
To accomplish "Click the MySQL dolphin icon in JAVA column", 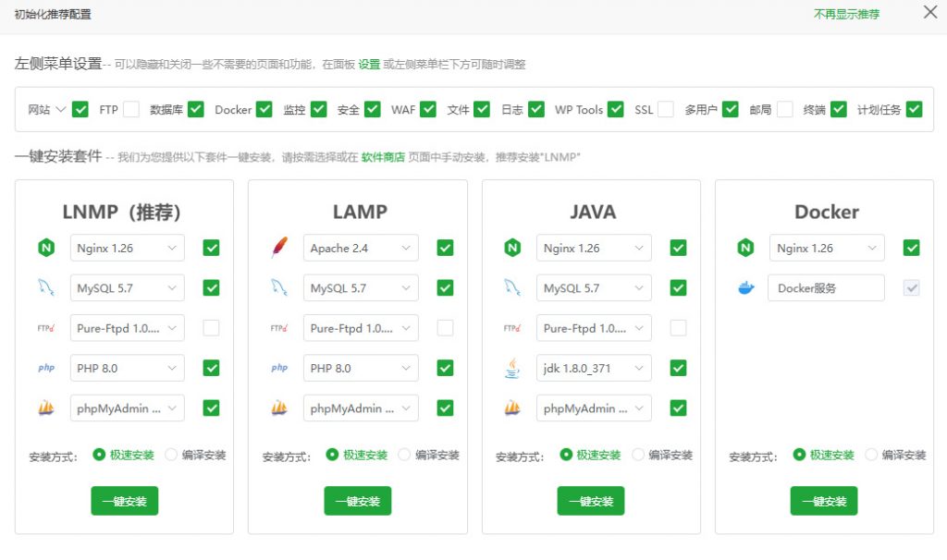I will click(x=511, y=287).
